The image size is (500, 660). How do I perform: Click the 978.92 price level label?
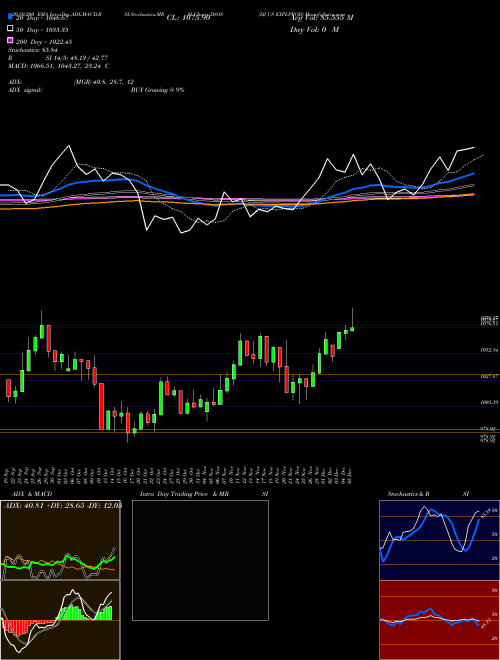489,429
